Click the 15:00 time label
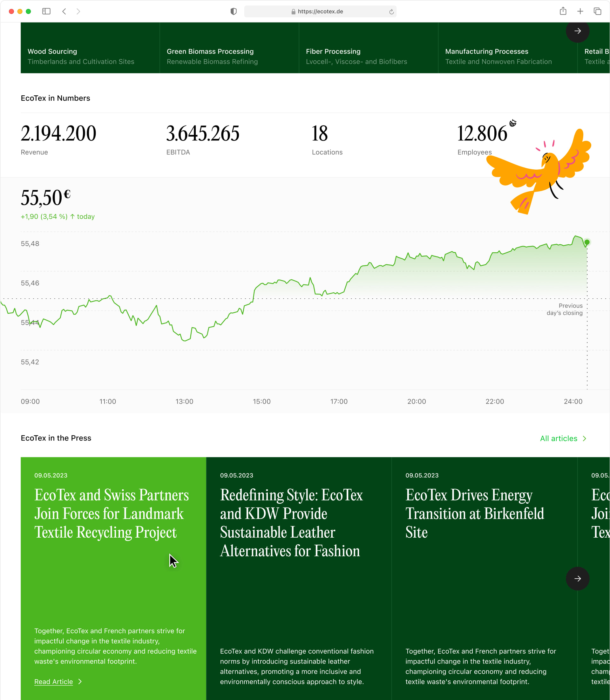 [x=261, y=401]
